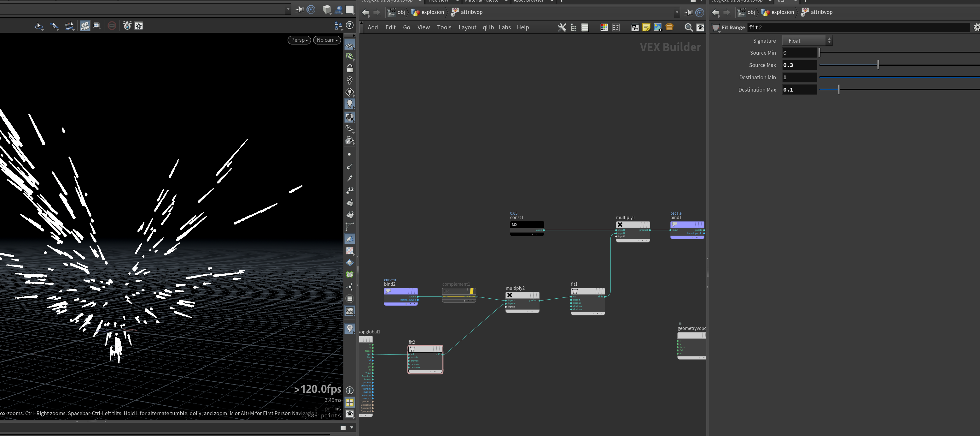Expand the Signature Float dropdown
The height and width of the screenshot is (436, 980).
tap(807, 41)
